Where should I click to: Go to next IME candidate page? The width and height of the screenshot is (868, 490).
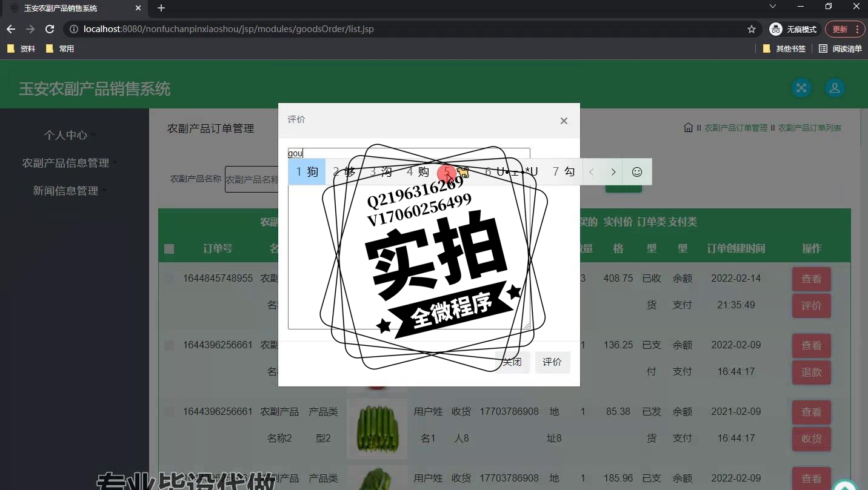pyautogui.click(x=613, y=172)
